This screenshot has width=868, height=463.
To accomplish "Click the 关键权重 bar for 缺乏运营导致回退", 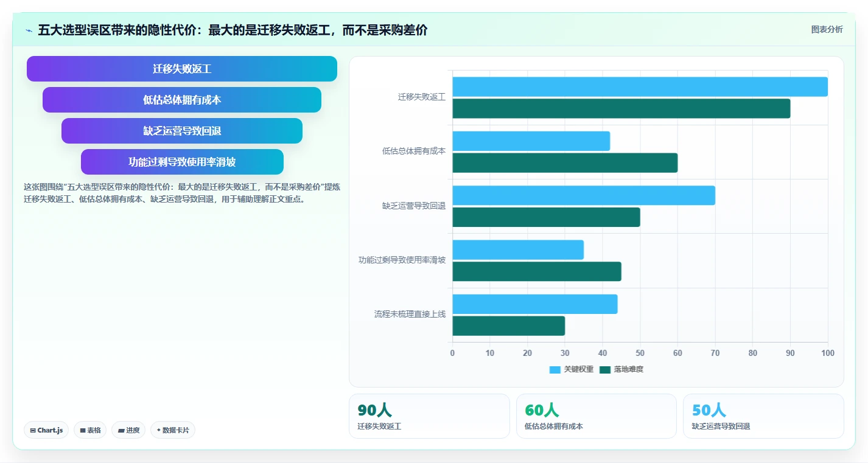I will point(584,195).
